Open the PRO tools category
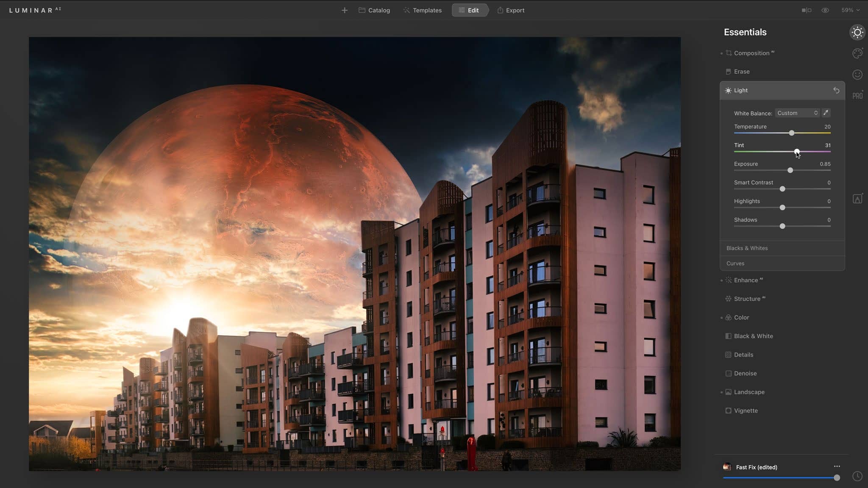868x488 pixels. point(857,96)
